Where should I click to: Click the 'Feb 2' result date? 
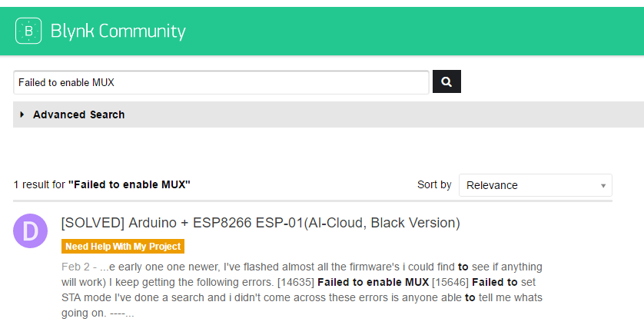click(75, 267)
